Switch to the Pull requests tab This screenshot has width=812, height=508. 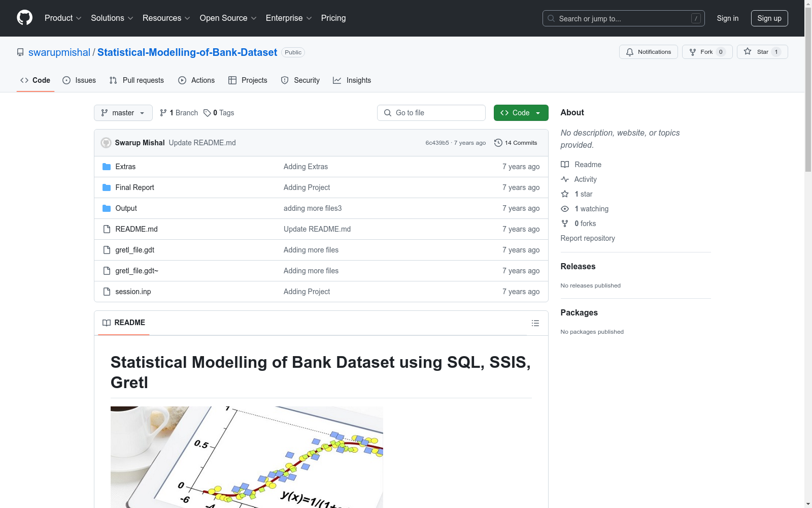coord(137,80)
